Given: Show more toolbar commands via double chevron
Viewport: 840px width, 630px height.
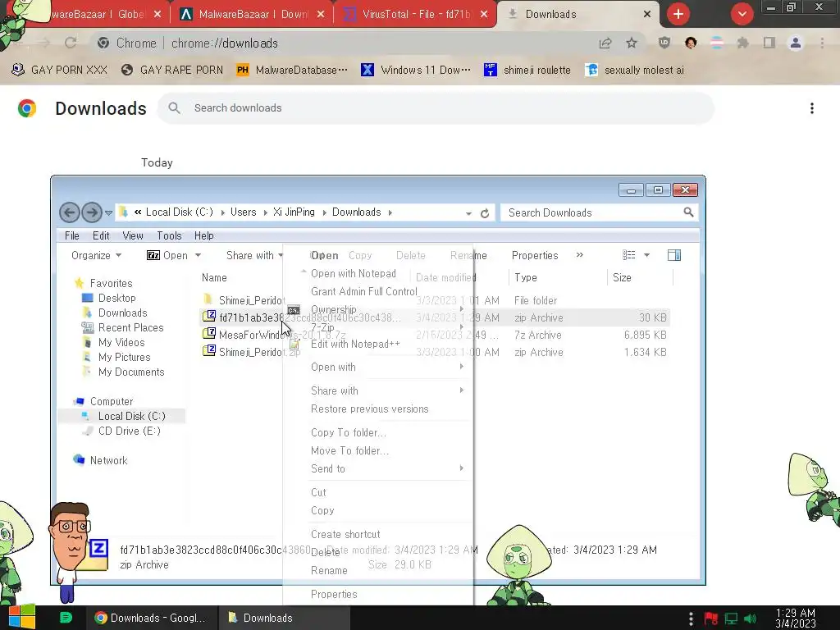Looking at the screenshot, I should 580,255.
